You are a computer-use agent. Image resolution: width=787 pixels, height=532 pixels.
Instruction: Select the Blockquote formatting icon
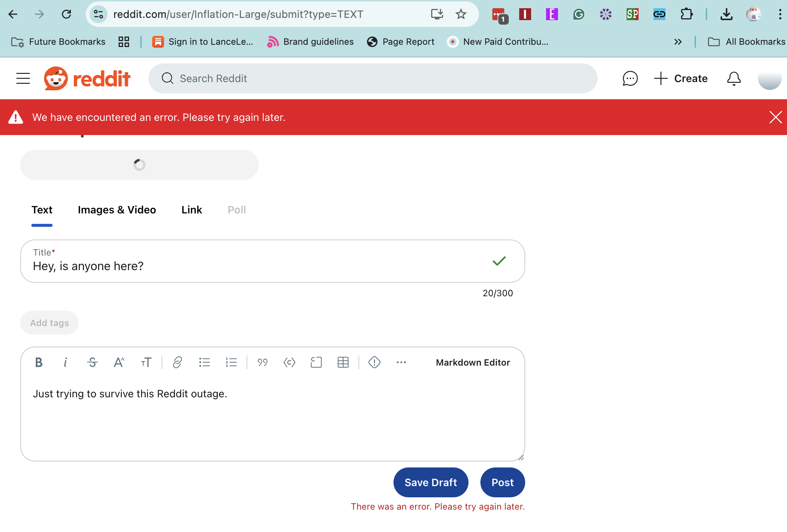(261, 362)
